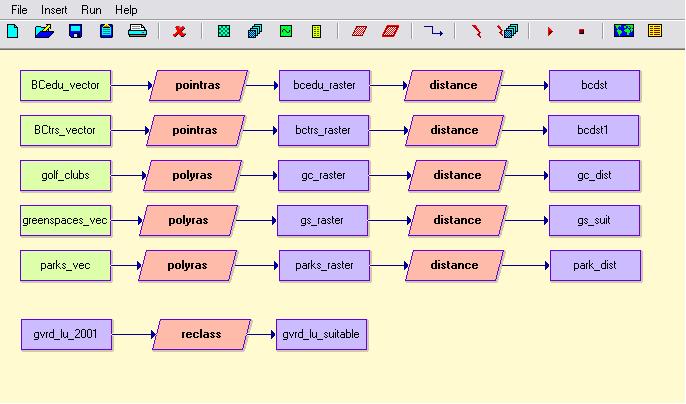Click the red X delete icon
Viewport: 686px width, 404px height.
(x=180, y=31)
